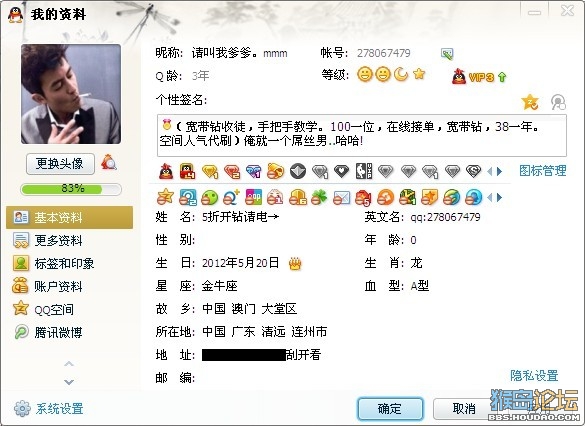Click the red penguin badge in first icon row
585x426 pixels.
click(166, 171)
